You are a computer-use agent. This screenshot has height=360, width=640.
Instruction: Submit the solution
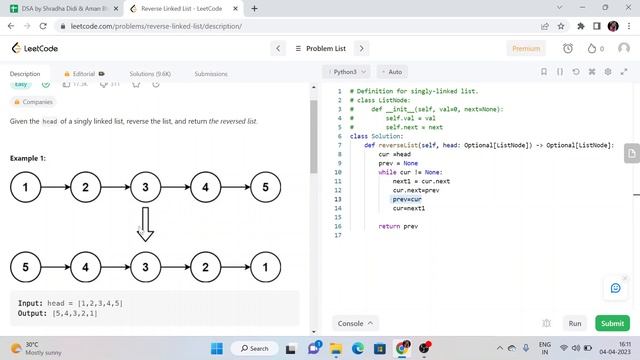[x=612, y=323]
